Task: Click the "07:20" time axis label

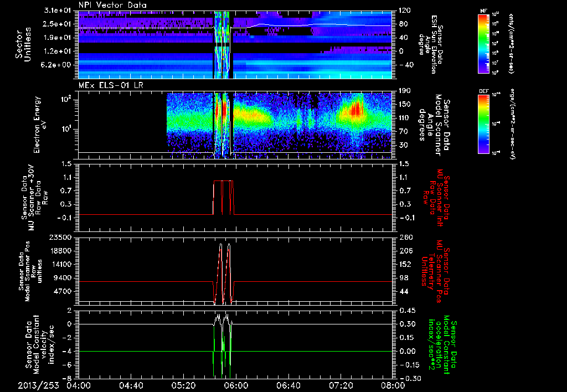Action: [x=341, y=385]
